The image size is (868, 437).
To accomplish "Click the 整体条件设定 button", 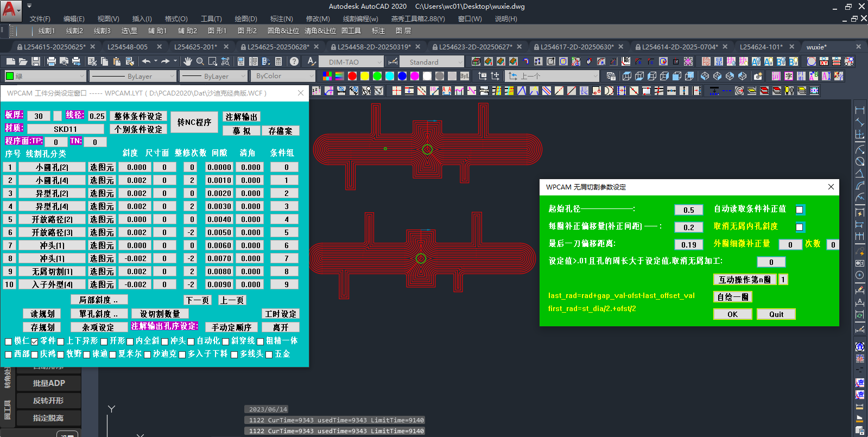I will (138, 116).
